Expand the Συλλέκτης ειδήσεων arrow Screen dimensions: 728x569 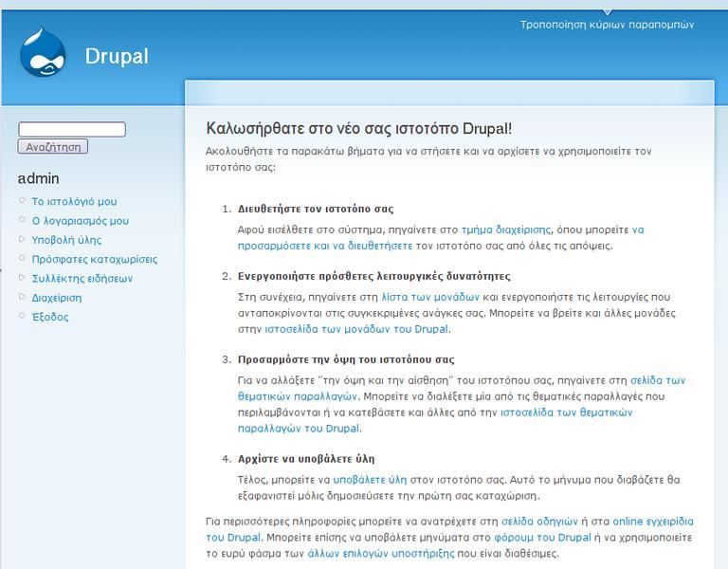(x=22, y=278)
